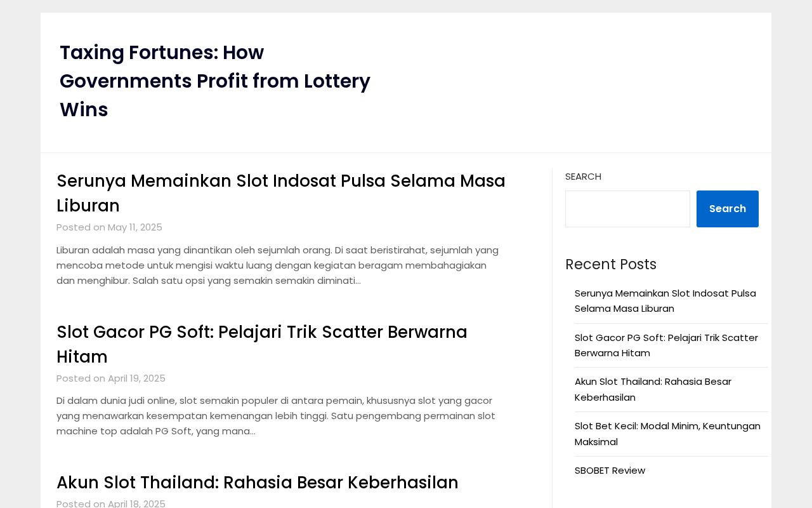Select the Liburan adalah masa excerpt paragraph

[278, 265]
